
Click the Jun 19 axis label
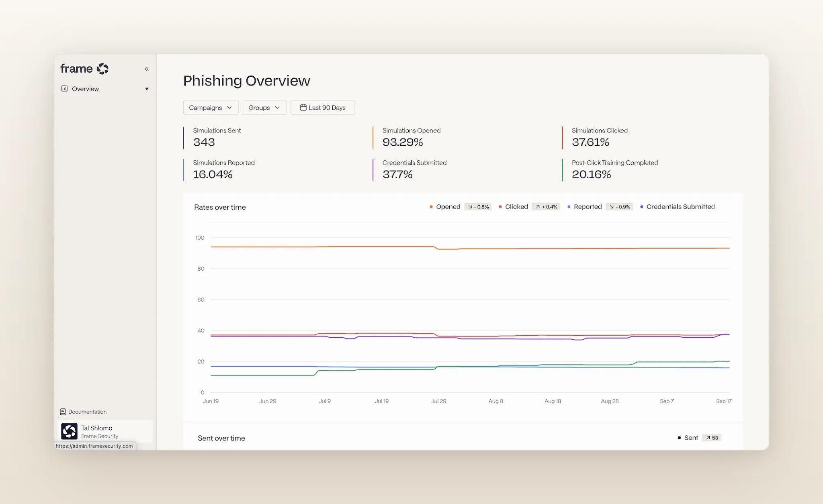click(211, 401)
